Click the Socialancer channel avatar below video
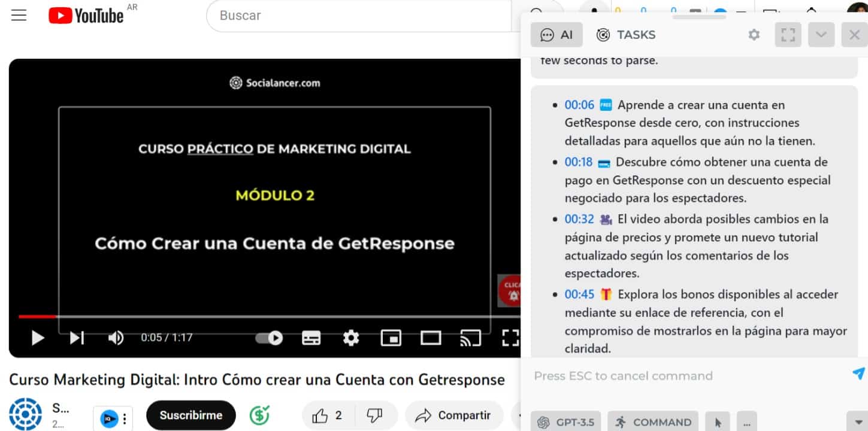Screen dimensions: 868x431 coord(26,415)
